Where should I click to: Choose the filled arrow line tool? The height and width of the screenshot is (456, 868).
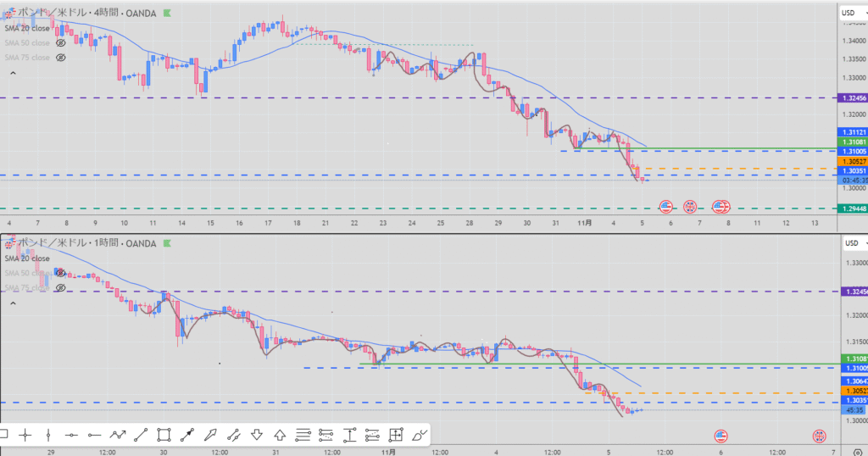187,435
